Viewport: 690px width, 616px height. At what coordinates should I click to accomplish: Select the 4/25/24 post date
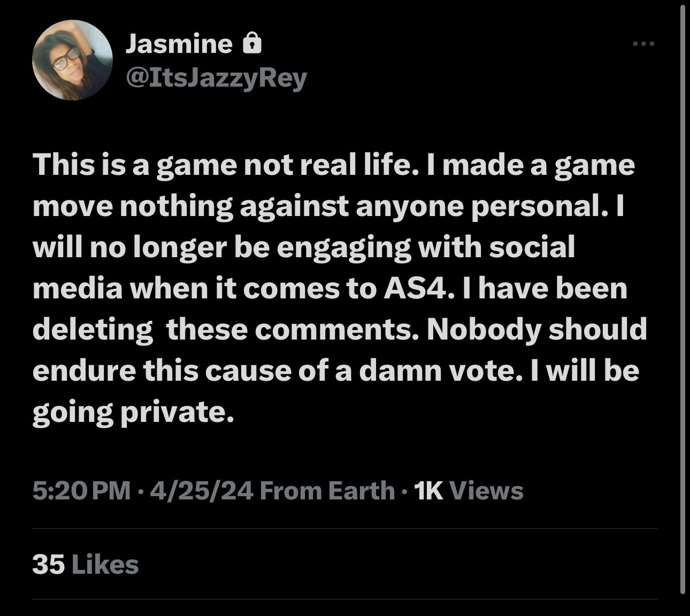(x=202, y=490)
